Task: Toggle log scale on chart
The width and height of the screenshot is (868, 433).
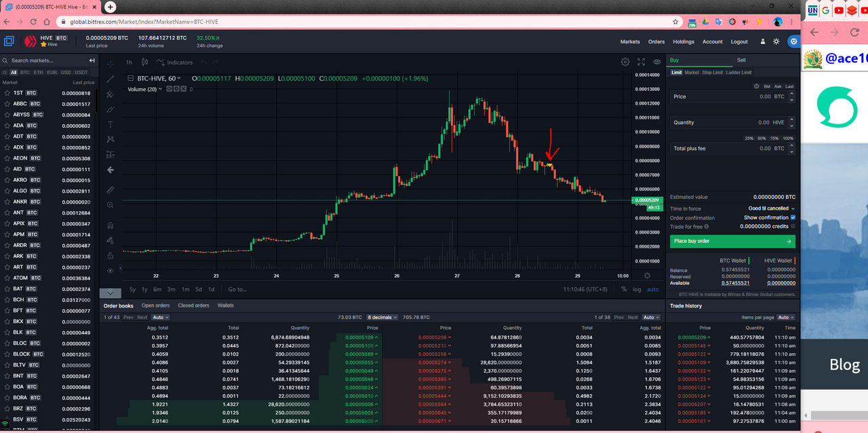Action: [x=637, y=289]
